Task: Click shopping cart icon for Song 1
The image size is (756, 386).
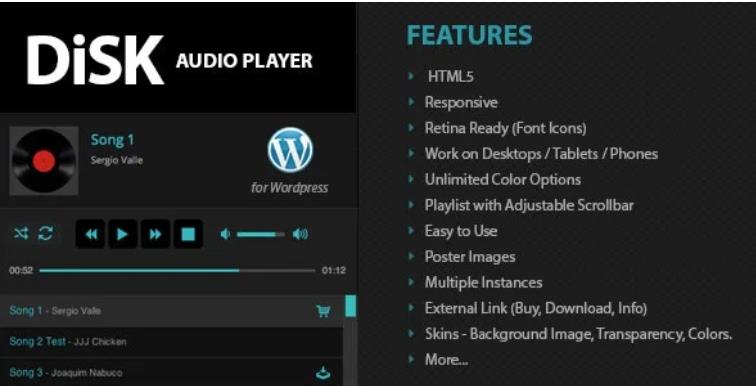Action: 324,311
